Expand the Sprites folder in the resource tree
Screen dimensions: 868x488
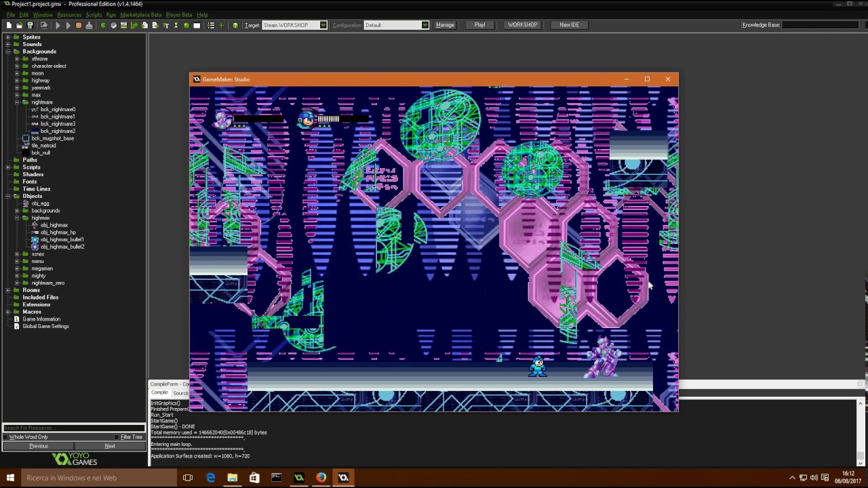click(8, 37)
